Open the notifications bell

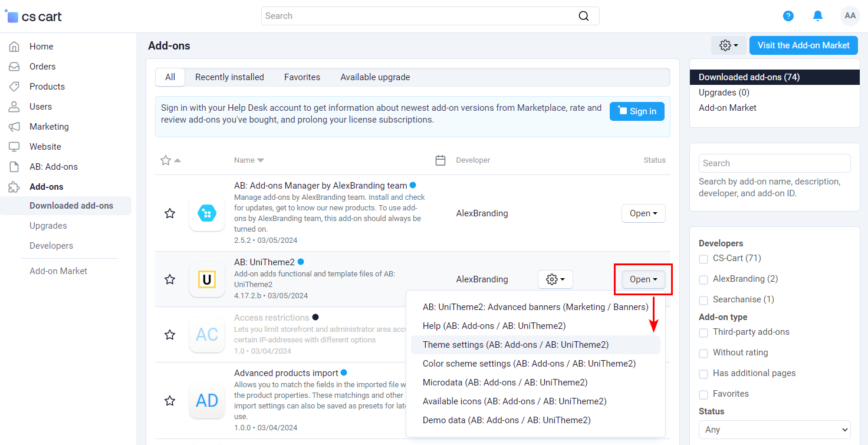(818, 16)
